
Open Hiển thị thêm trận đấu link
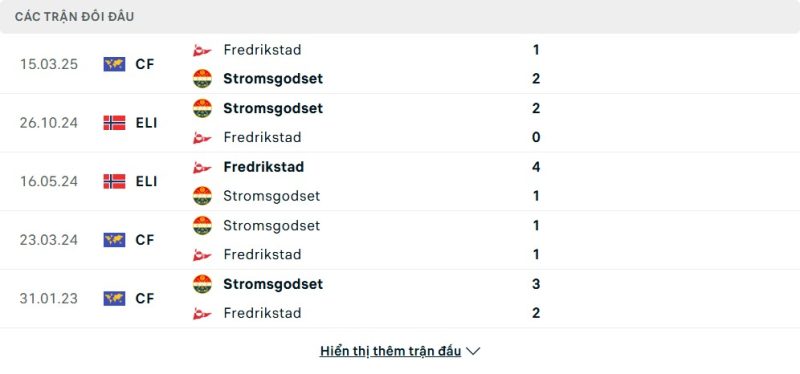tap(390, 351)
